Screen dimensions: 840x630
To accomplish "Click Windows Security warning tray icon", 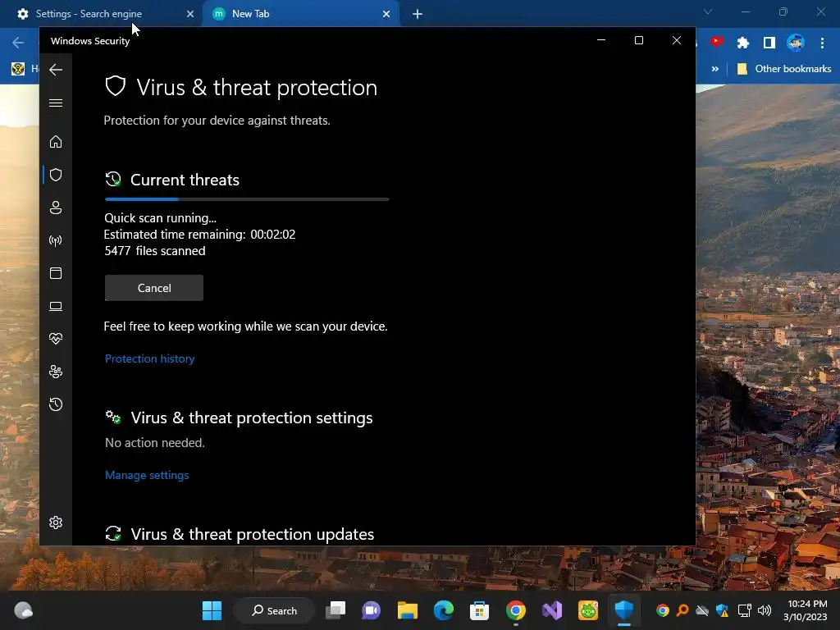I will pos(722,610).
